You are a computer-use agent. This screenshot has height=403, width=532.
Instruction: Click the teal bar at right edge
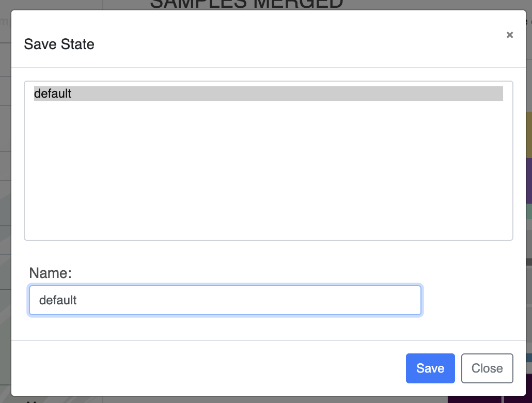point(529,212)
